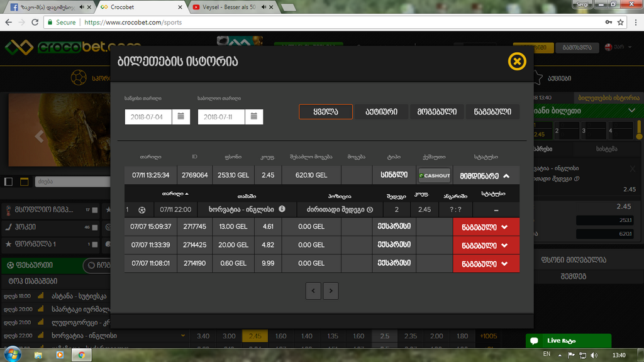
Task: Close the ბილეთების ისტორია dialog with yellow X
Action: point(517,62)
